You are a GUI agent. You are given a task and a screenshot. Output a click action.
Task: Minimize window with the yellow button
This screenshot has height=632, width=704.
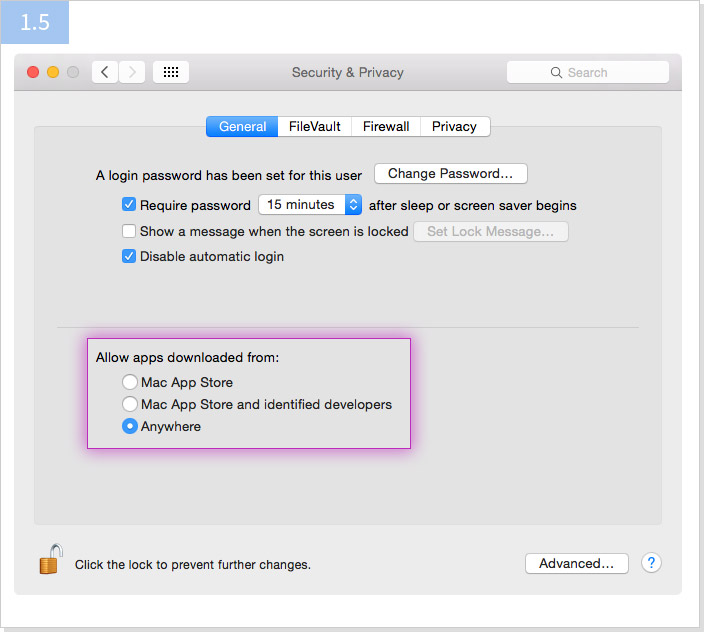click(x=53, y=72)
